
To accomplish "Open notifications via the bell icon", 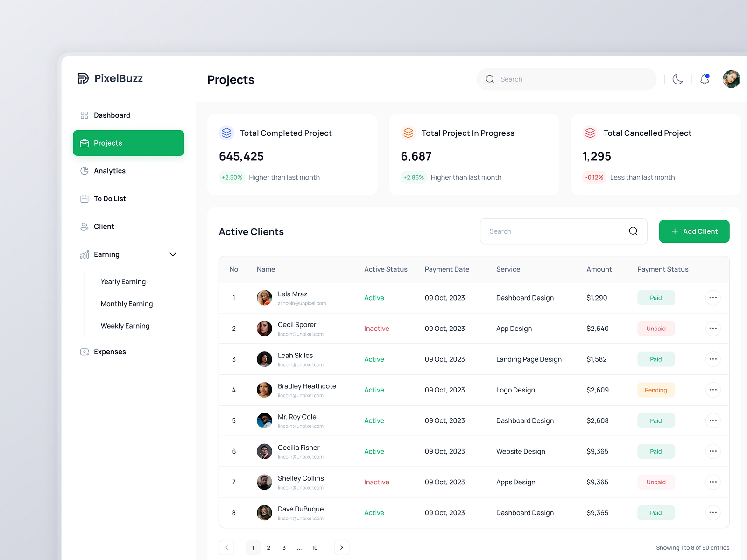I will pos(705,79).
